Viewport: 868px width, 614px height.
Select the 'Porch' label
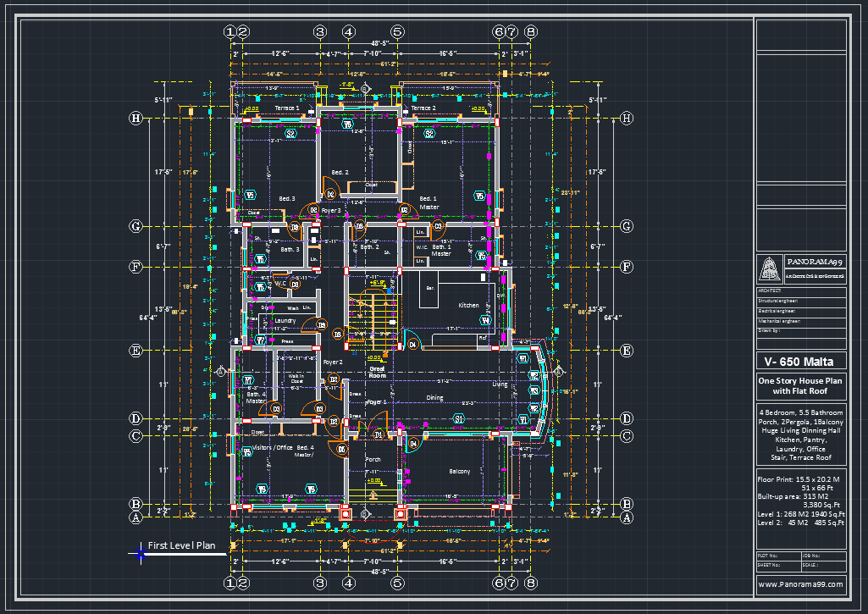coord(373,460)
